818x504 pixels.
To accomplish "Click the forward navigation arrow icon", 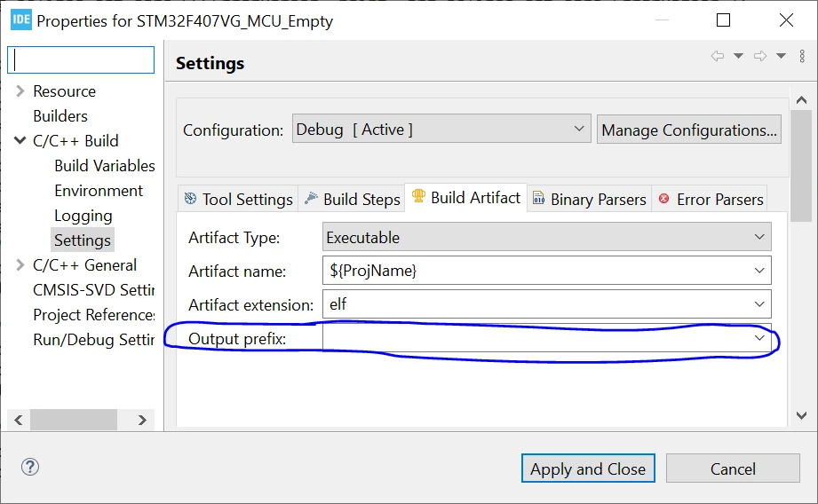I will pos(760,56).
